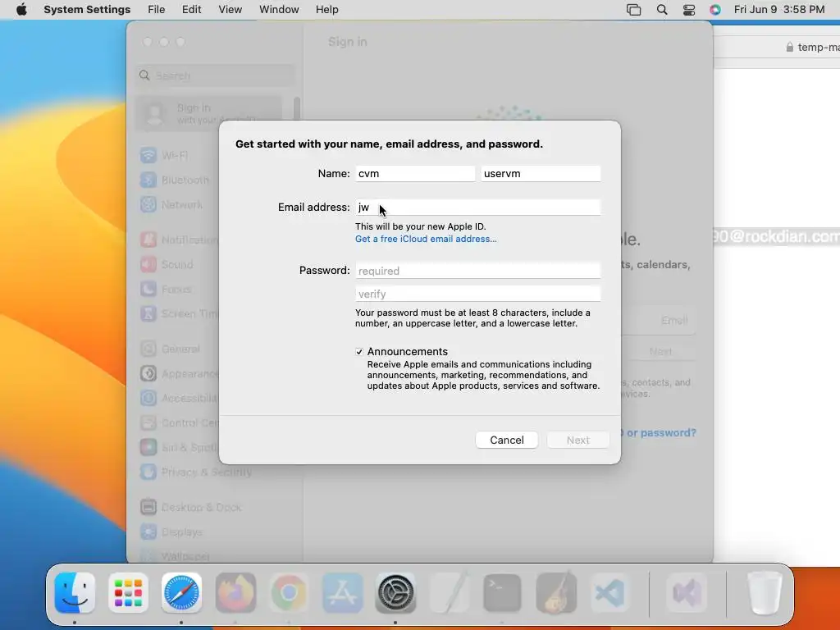
Task: Open Launchpad in the Dock
Action: [128, 593]
